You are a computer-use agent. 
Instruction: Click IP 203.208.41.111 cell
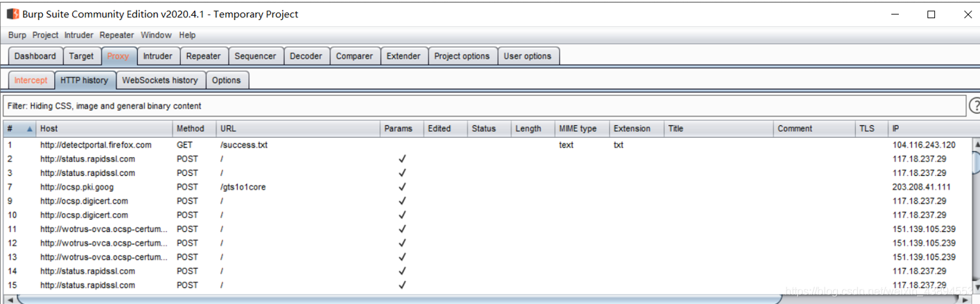(x=921, y=187)
